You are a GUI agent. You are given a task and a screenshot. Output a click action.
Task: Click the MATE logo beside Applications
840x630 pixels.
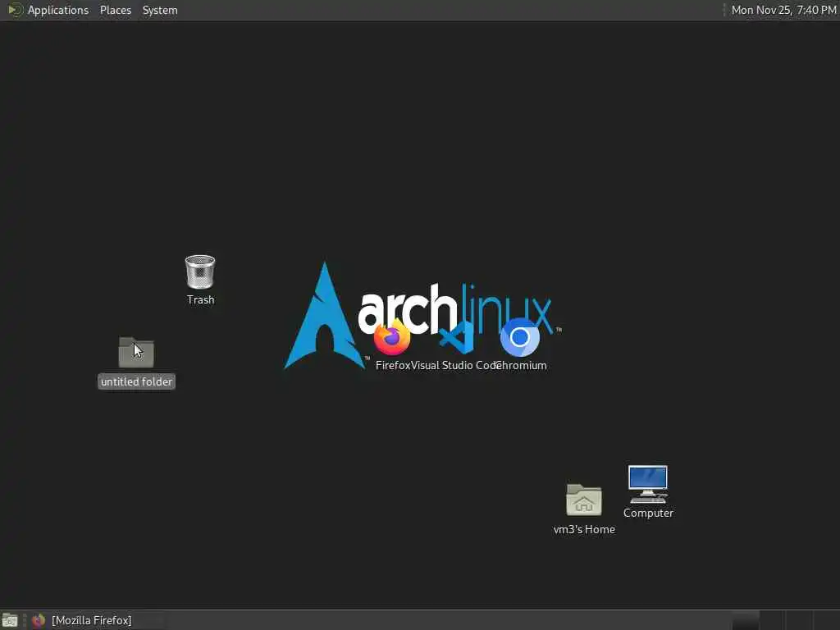coord(15,10)
